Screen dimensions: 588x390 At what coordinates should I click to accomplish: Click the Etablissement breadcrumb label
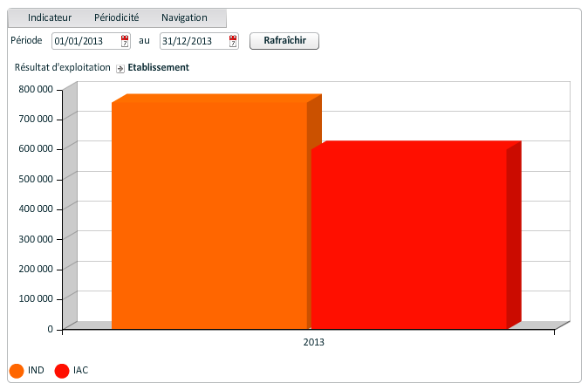158,67
